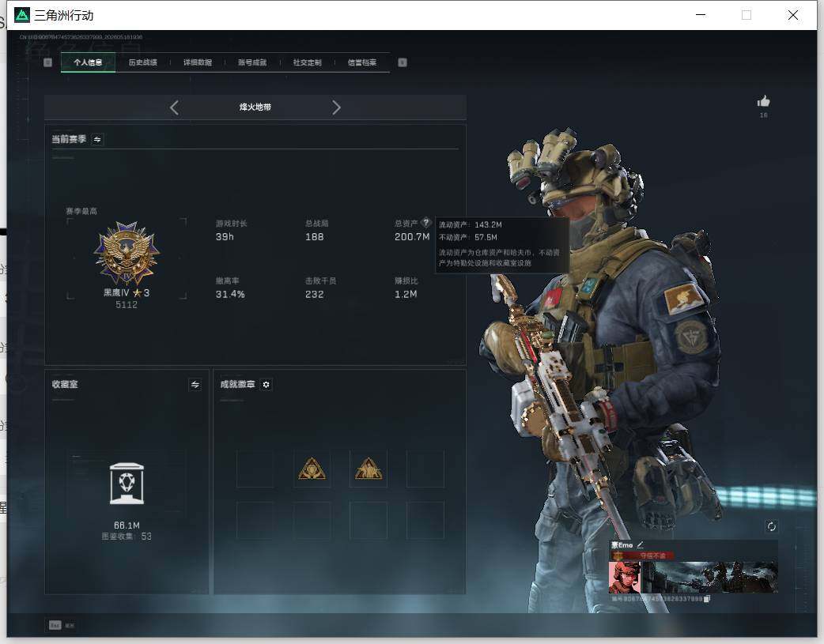The width and height of the screenshot is (824, 644).
Task: Switch to previous game mode with left chevron
Action: 174,107
